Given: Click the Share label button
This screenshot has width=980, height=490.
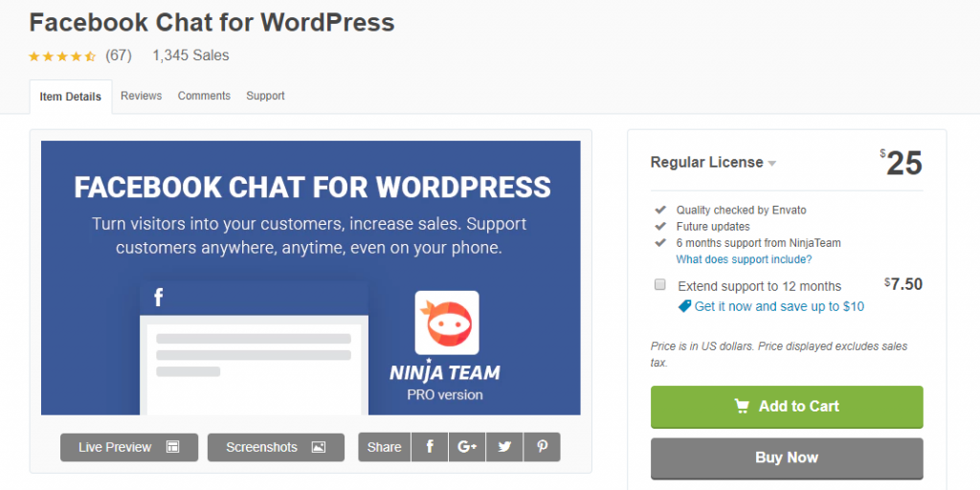Looking at the screenshot, I should 385,447.
